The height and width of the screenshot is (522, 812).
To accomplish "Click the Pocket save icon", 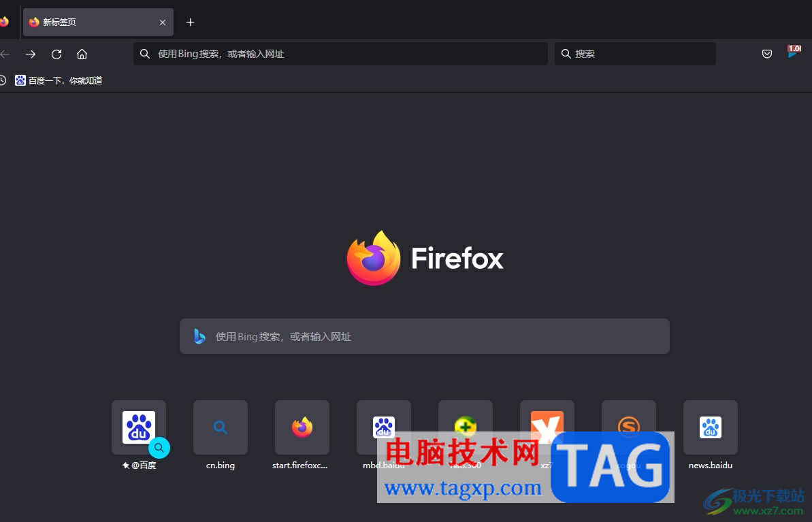I will click(767, 54).
